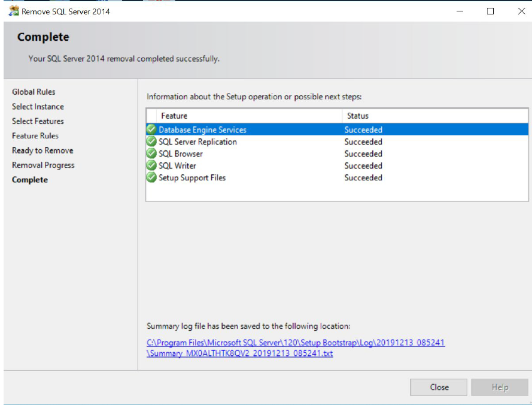This screenshot has height=405, width=532.
Task: Click the Select Instance step
Action: [x=38, y=107]
